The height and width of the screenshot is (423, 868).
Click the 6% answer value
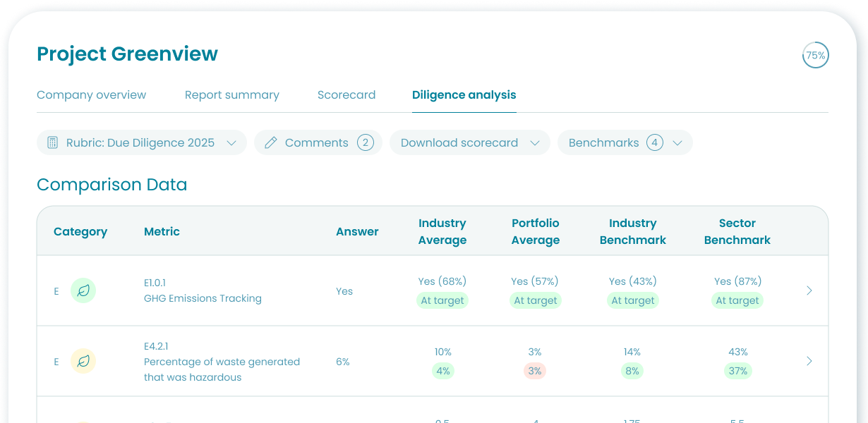click(x=343, y=362)
